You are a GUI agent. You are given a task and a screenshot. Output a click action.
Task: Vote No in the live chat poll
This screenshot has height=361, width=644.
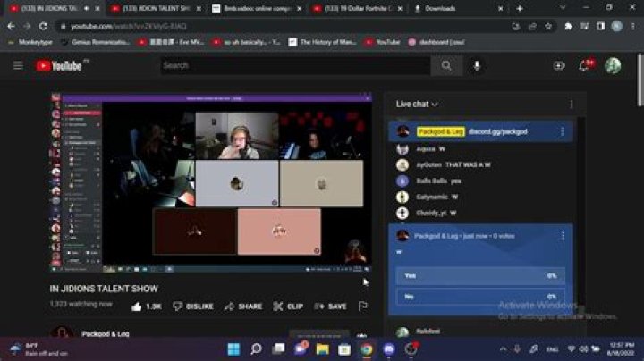[479, 296]
